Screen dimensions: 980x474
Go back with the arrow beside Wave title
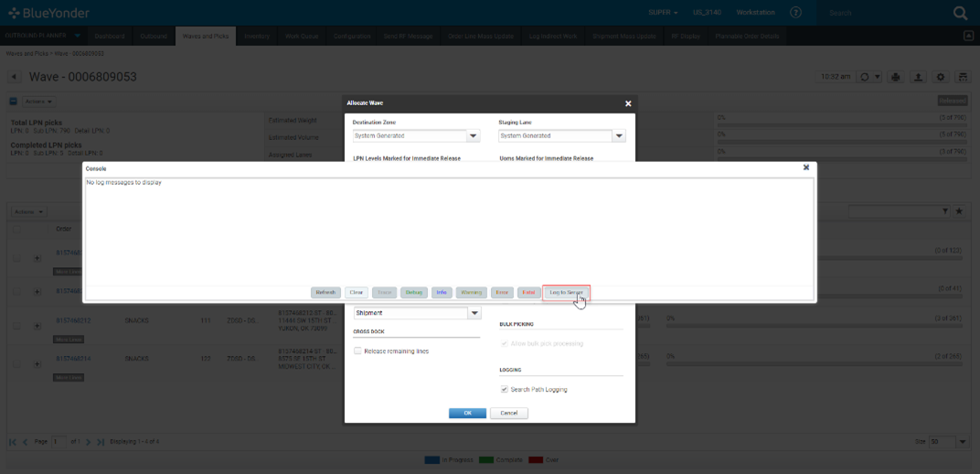15,77
